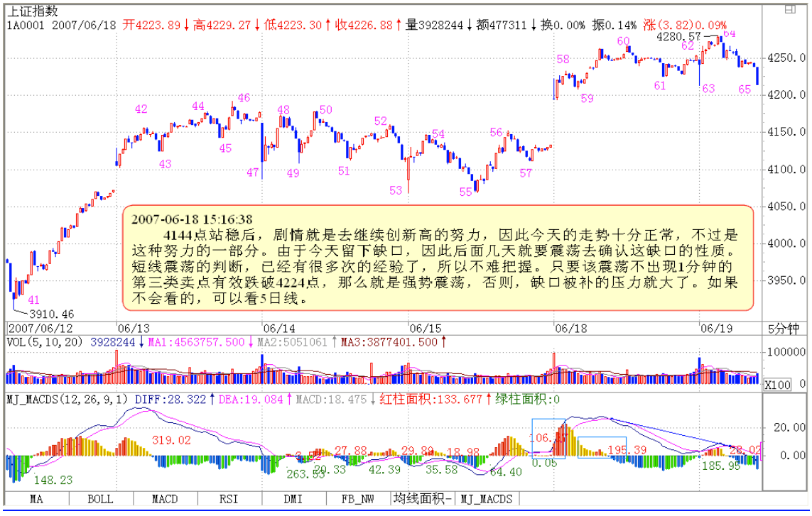
Task: Select the MJ_MACDS indicator tab
Action: [486, 499]
